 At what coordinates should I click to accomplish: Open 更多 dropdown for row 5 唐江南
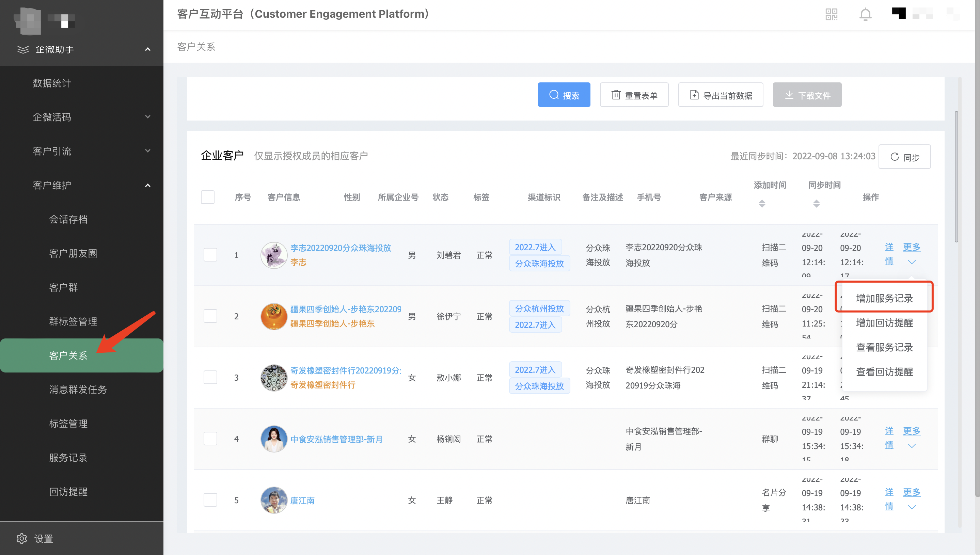912,499
